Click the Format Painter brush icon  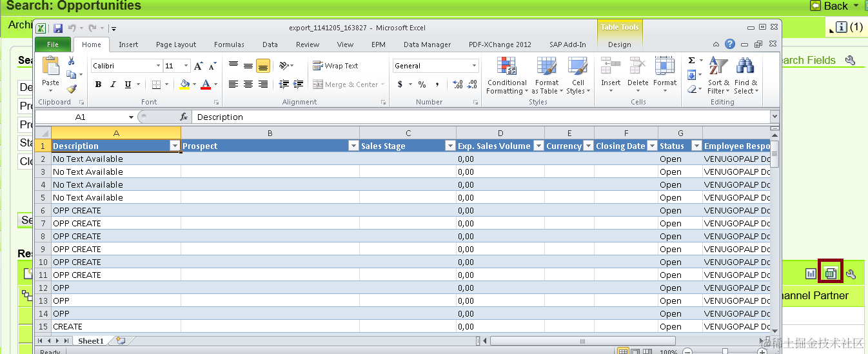72,89
